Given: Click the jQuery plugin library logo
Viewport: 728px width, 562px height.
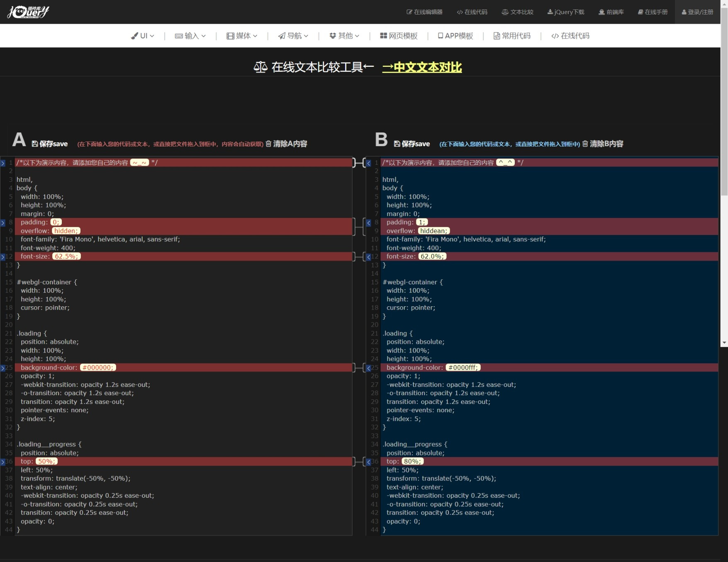Looking at the screenshot, I should 28,12.
